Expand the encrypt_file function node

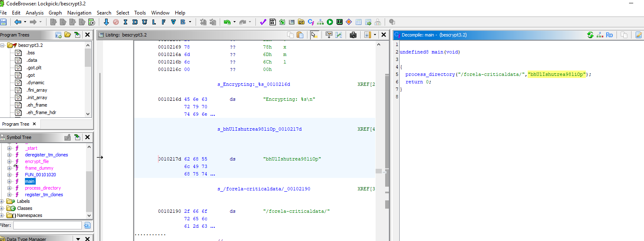[x=10, y=161]
